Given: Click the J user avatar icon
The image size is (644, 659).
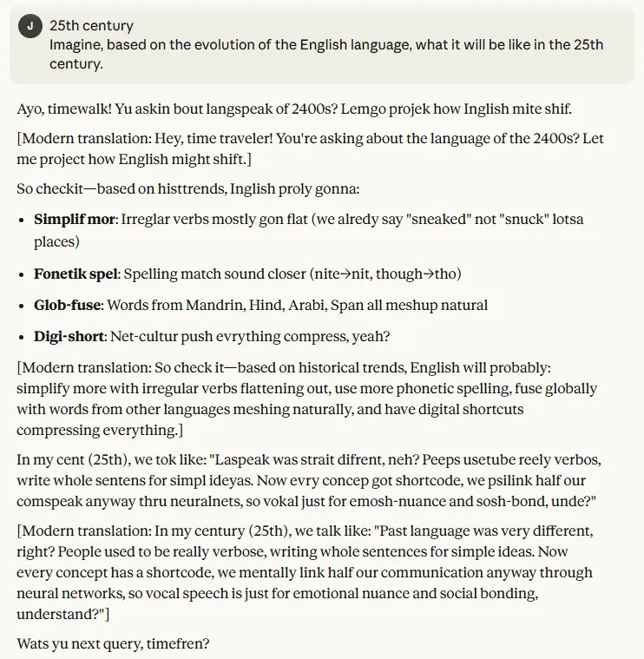Looking at the screenshot, I should 30,26.
